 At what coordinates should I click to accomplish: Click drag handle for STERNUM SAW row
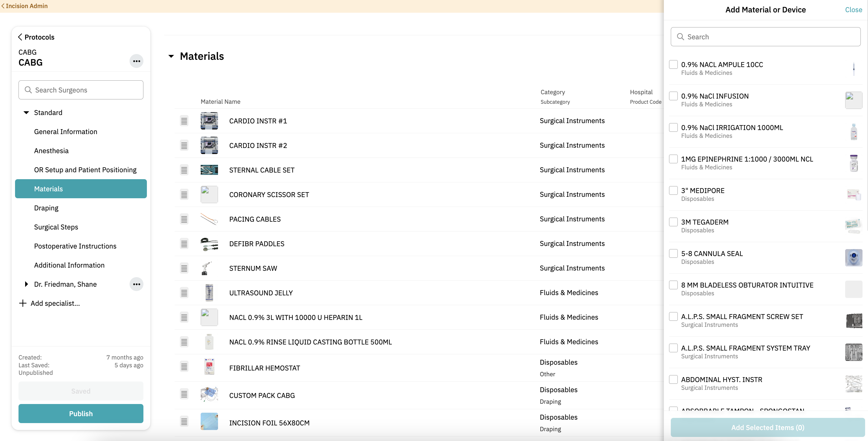tap(184, 268)
